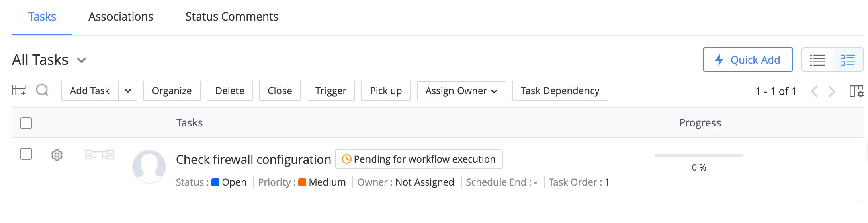The width and height of the screenshot is (868, 223).
Task: Expand the Assign Owner dropdown
Action: [461, 91]
